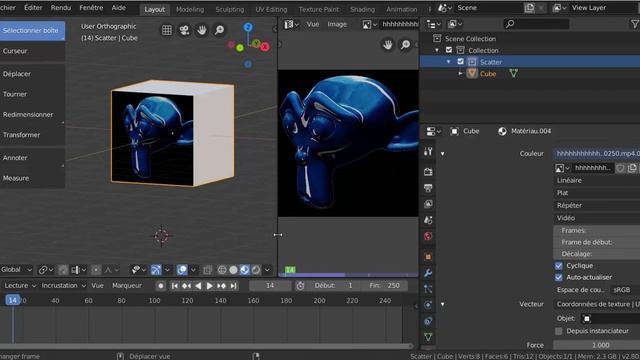Viewport: 640px width, 360px height.
Task: Select the Tourner tool
Action: (x=32, y=94)
